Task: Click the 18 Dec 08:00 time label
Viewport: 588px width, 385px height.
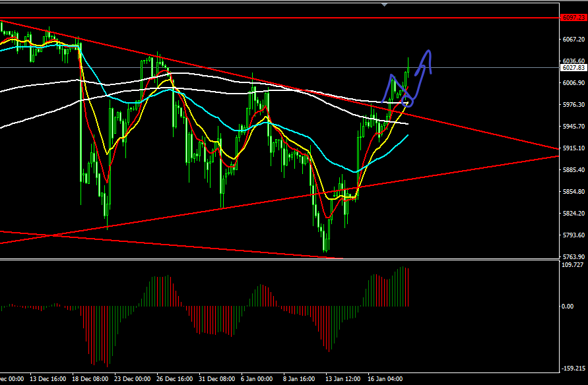Action: click(x=90, y=379)
